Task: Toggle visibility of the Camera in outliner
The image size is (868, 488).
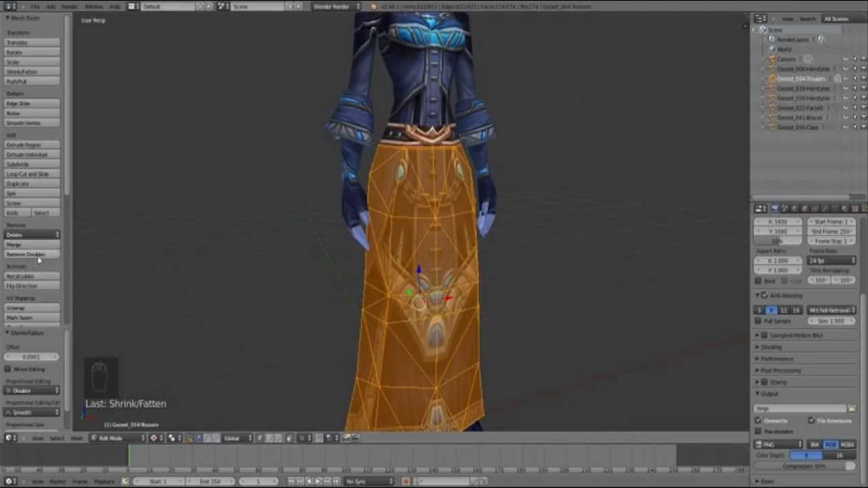Action: pos(846,59)
